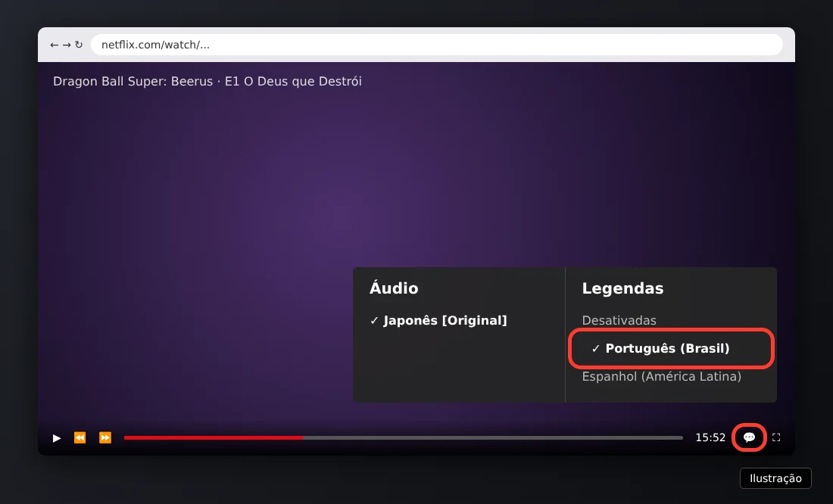The width and height of the screenshot is (833, 504).
Task: Click the Áudio column heading
Action: pos(394,288)
